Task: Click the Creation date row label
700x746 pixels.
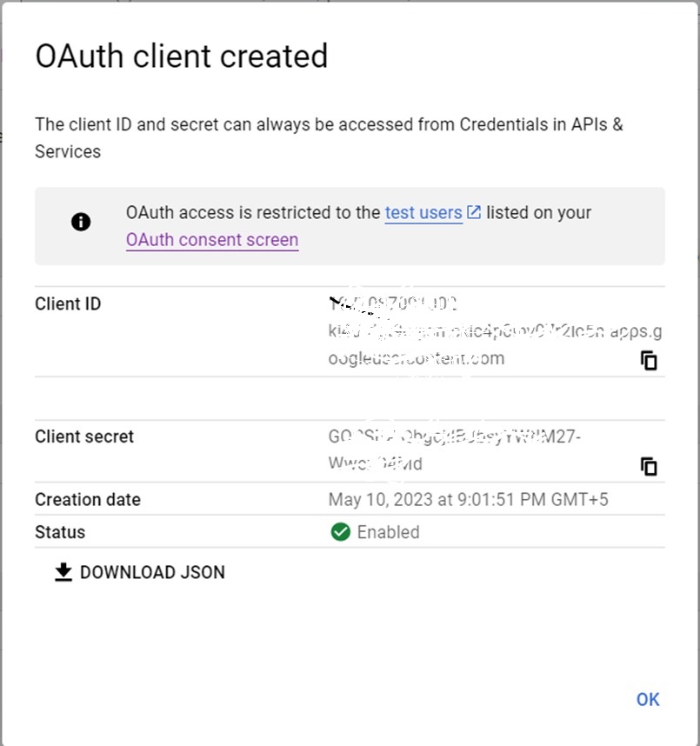Action: pos(88,500)
